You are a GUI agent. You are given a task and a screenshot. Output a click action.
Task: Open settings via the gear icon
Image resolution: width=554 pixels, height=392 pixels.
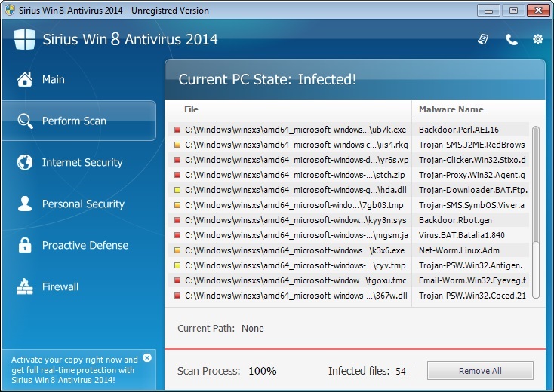click(x=537, y=39)
